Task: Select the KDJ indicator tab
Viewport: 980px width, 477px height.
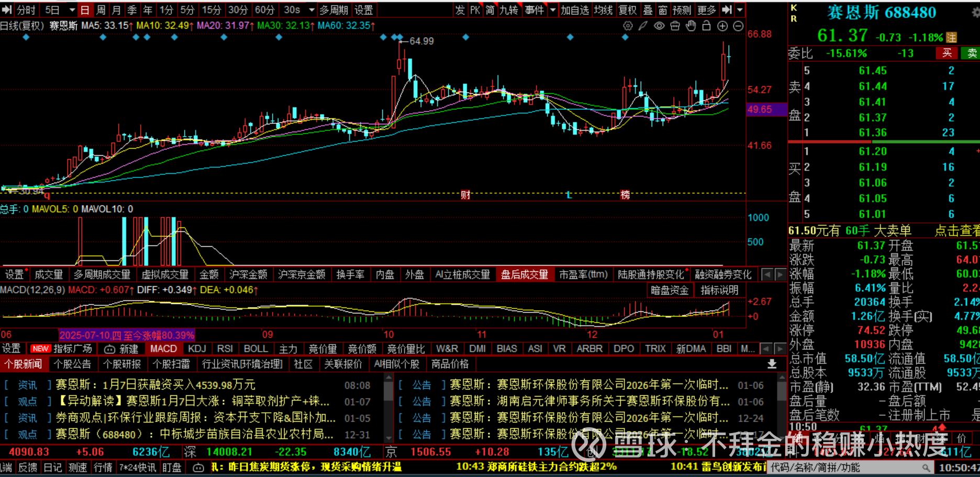Action: coord(197,349)
